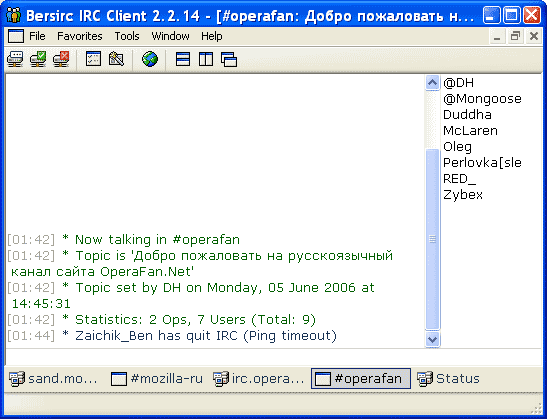
Task: Maximize the Bersirc main window
Action: pyautogui.click(x=512, y=16)
